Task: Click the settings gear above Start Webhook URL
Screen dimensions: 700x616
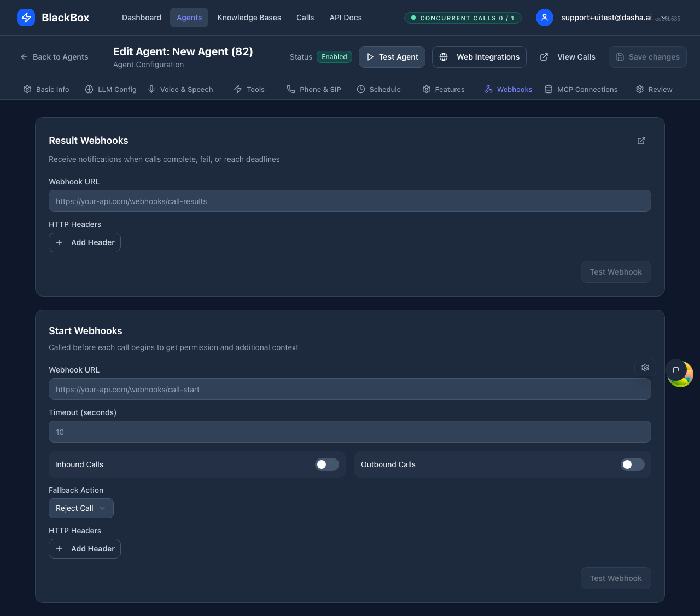Action: click(645, 367)
